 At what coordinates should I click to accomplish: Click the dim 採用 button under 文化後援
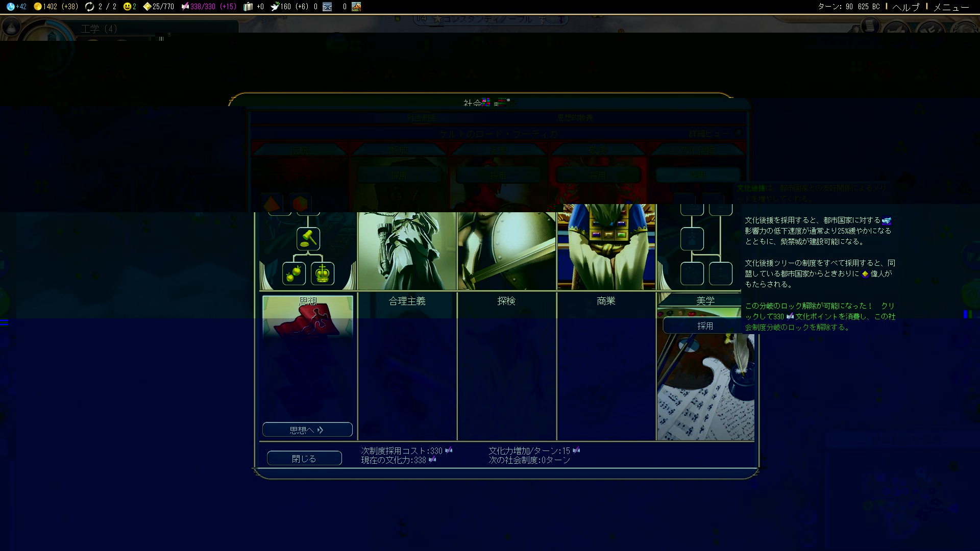(698, 175)
